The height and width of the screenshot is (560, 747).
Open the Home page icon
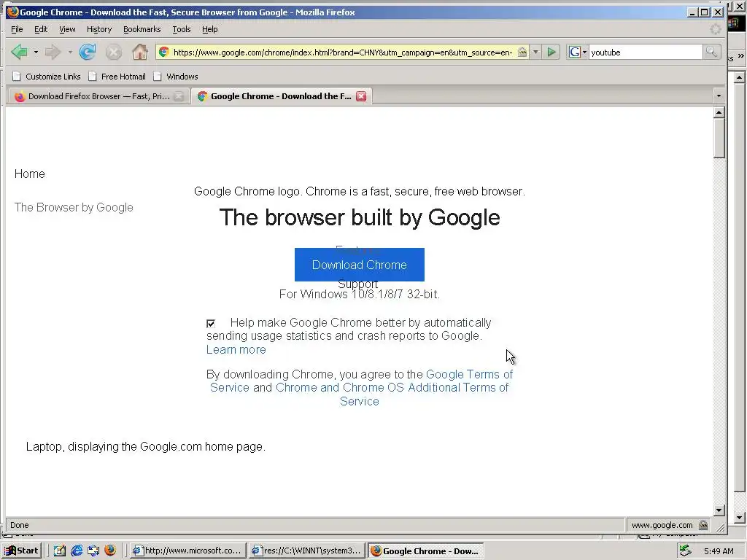[139, 52]
